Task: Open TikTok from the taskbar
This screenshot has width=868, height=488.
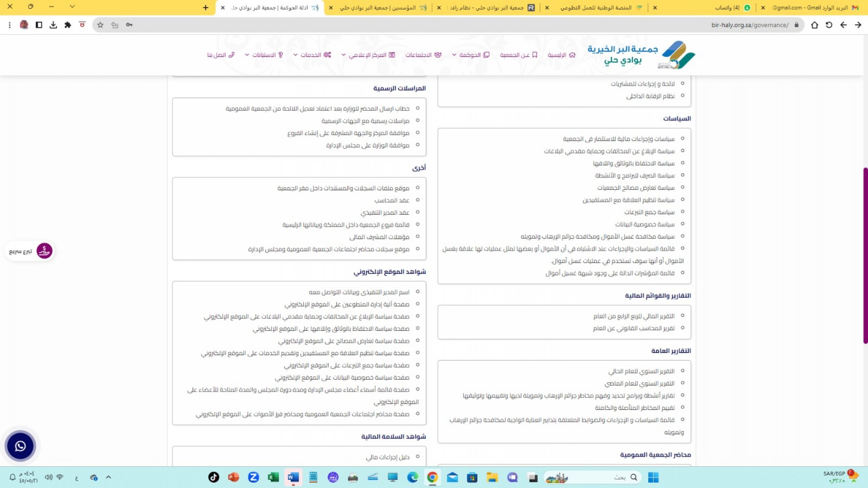Action: 214,477
